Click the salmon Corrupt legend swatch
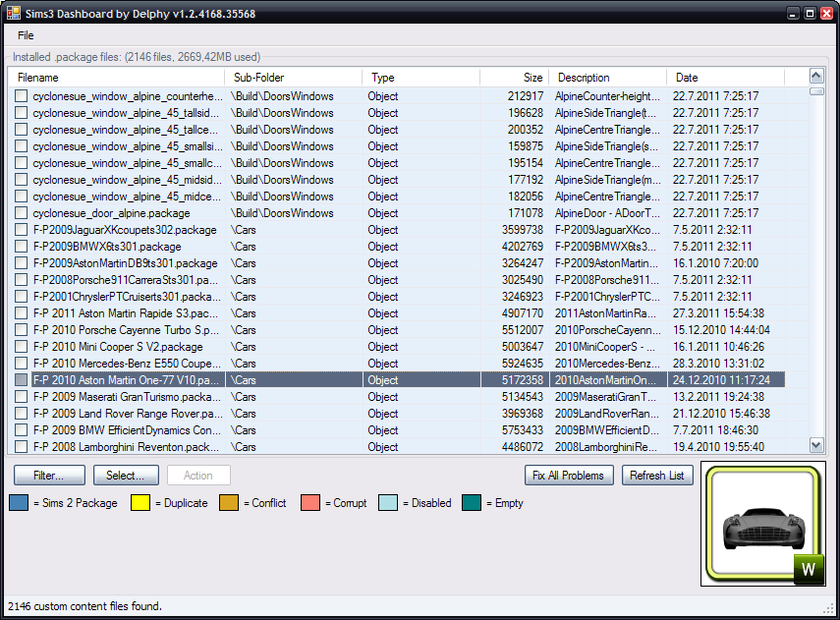This screenshot has width=840, height=620. pos(310,503)
